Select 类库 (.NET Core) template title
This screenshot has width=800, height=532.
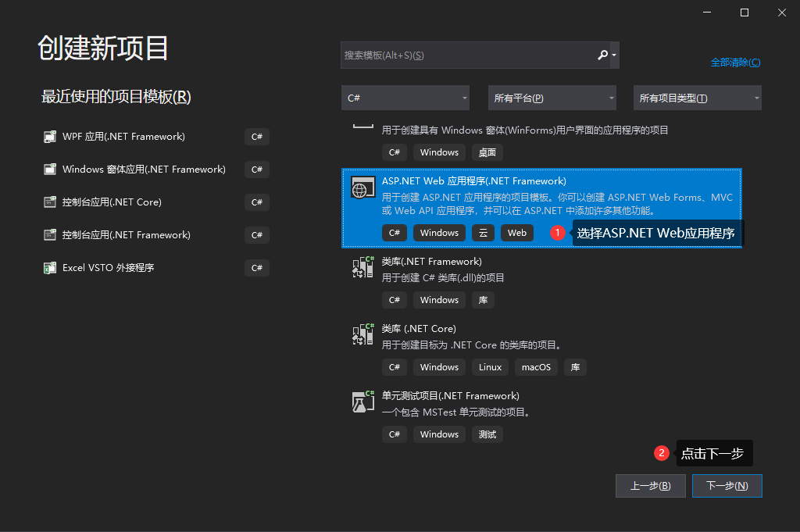pyautogui.click(x=419, y=329)
